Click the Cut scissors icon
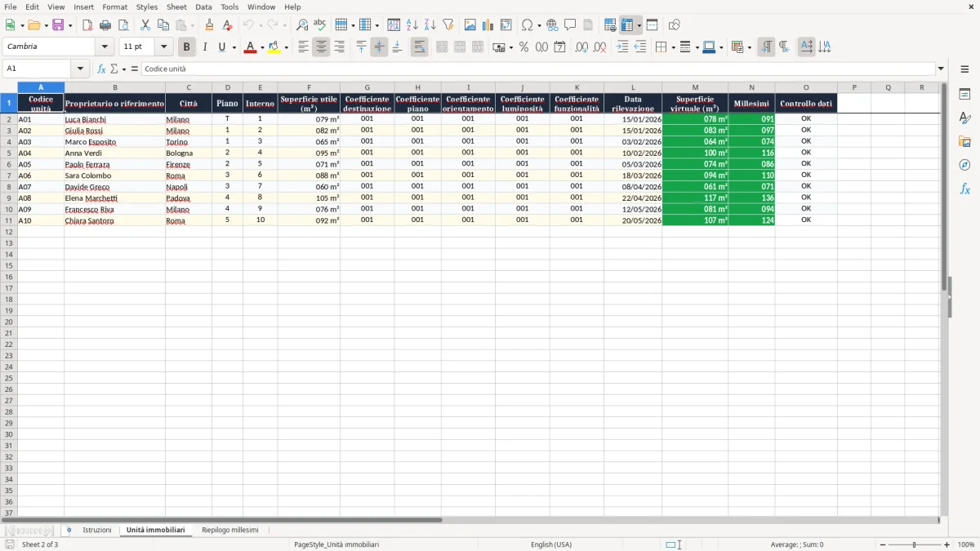 (x=145, y=25)
